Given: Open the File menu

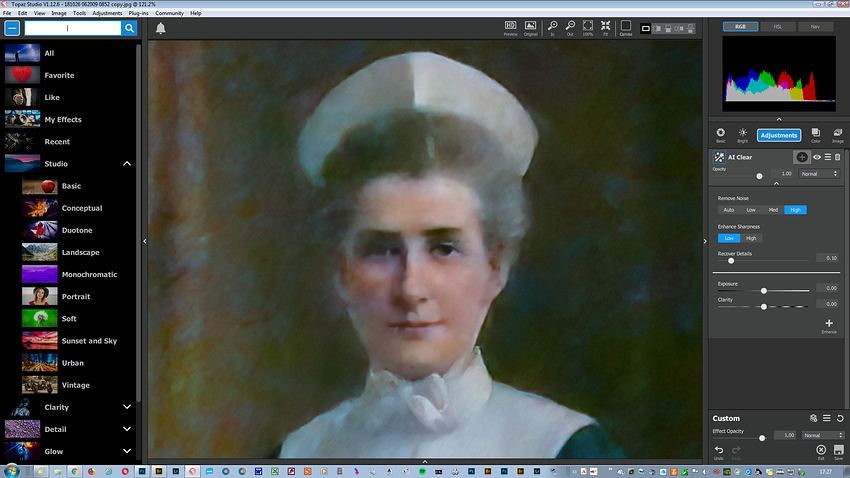Looking at the screenshot, I should [7, 13].
